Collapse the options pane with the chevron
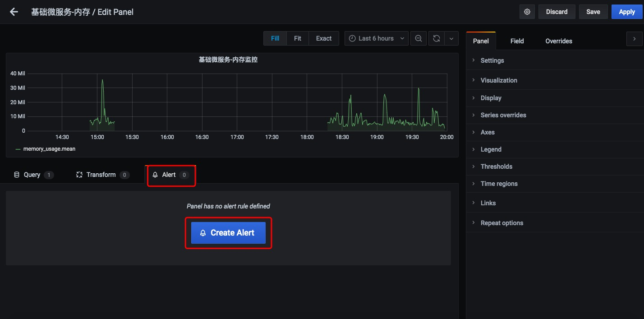This screenshot has height=319, width=644. click(x=635, y=39)
